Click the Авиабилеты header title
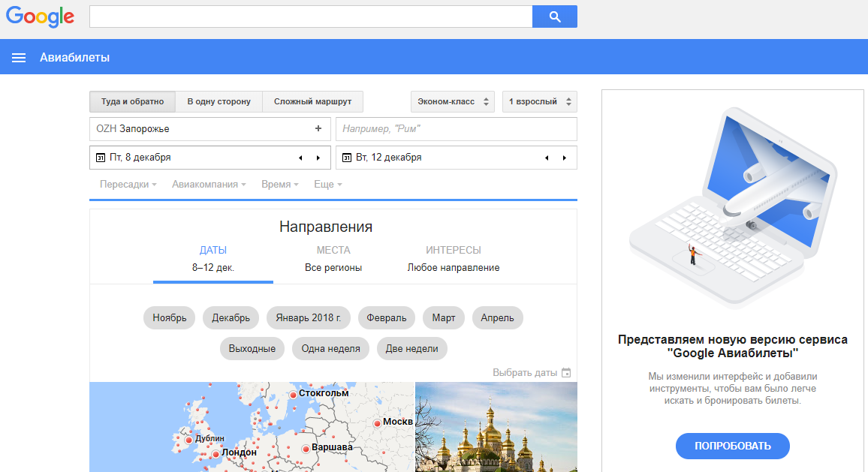 (x=75, y=58)
